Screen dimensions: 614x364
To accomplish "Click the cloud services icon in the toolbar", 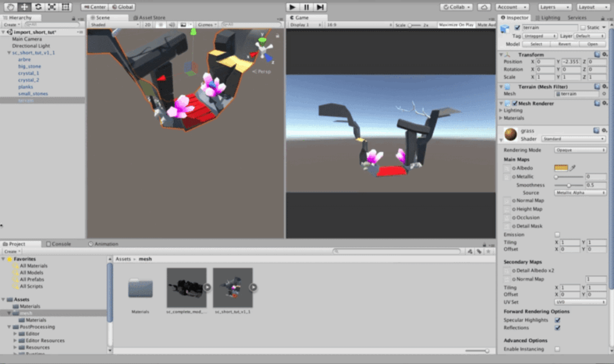I will (x=483, y=7).
